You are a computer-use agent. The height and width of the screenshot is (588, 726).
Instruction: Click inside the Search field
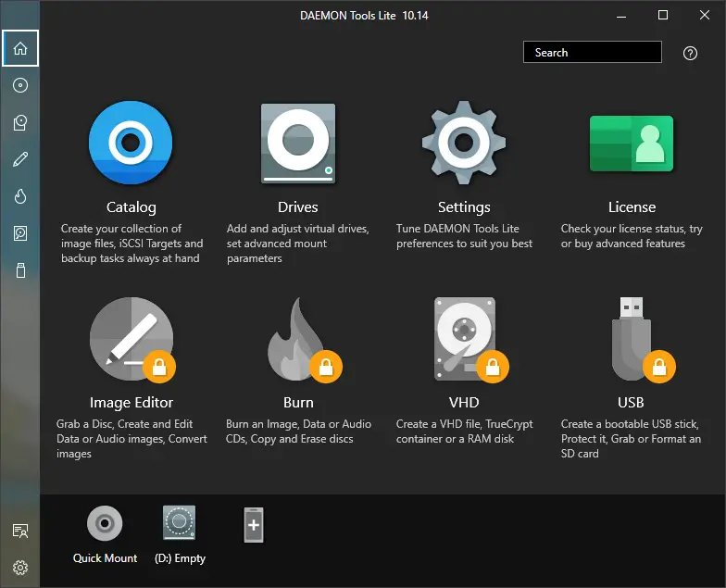593,52
